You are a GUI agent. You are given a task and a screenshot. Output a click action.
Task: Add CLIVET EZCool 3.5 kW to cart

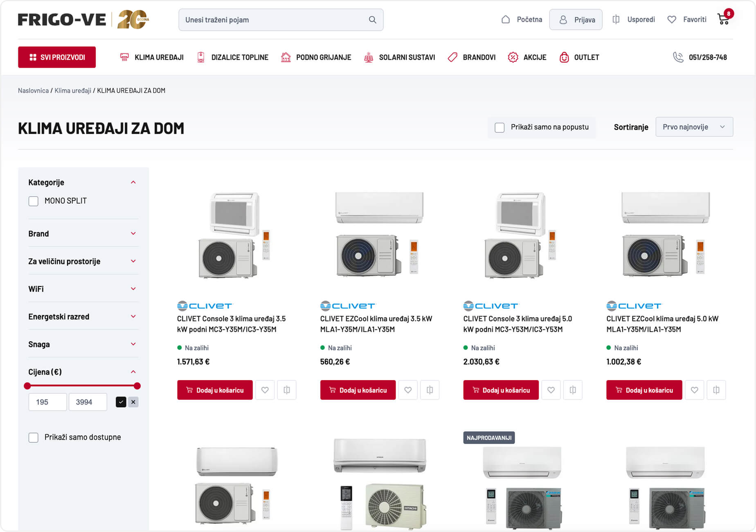click(358, 390)
